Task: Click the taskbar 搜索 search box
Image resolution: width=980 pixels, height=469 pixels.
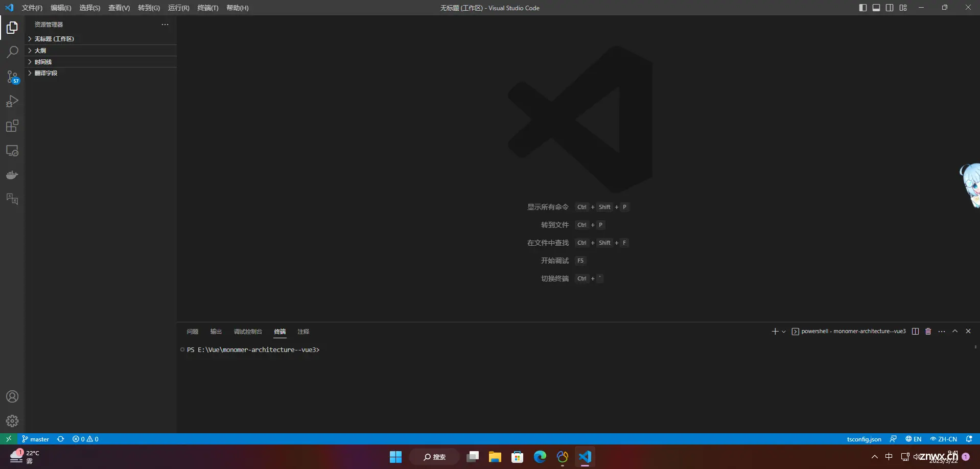Action: [435, 457]
